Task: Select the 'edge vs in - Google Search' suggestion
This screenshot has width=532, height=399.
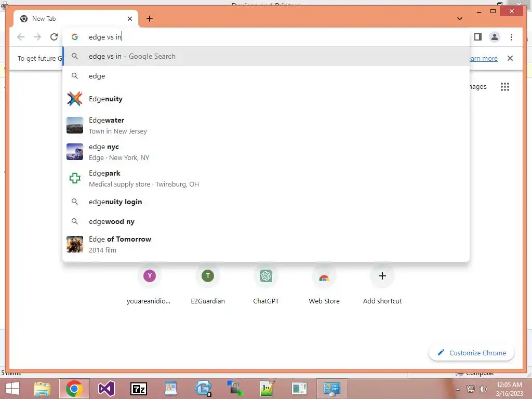Action: pos(266,56)
